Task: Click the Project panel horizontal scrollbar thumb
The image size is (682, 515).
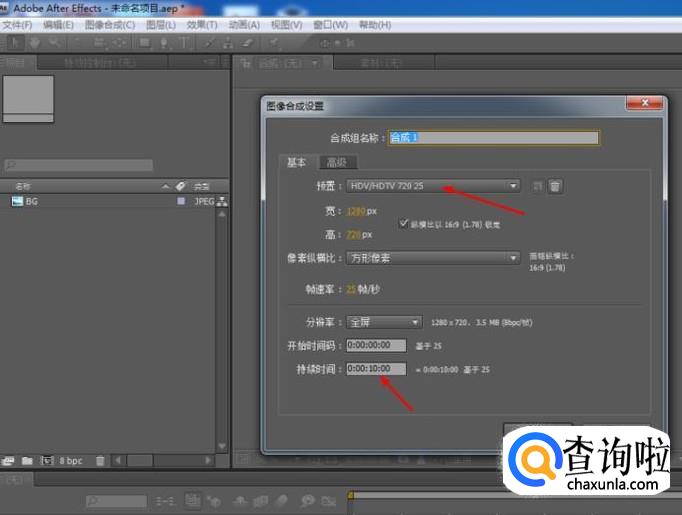Action: [x=140, y=460]
